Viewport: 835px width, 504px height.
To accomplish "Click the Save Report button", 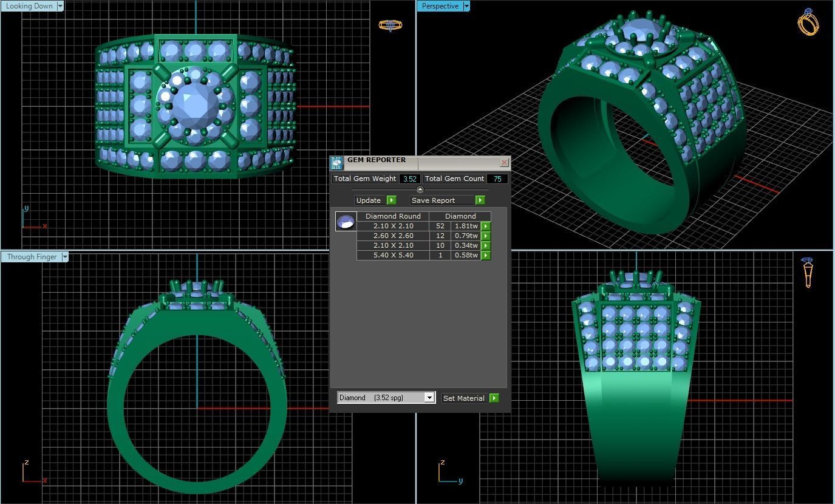I will 443,200.
